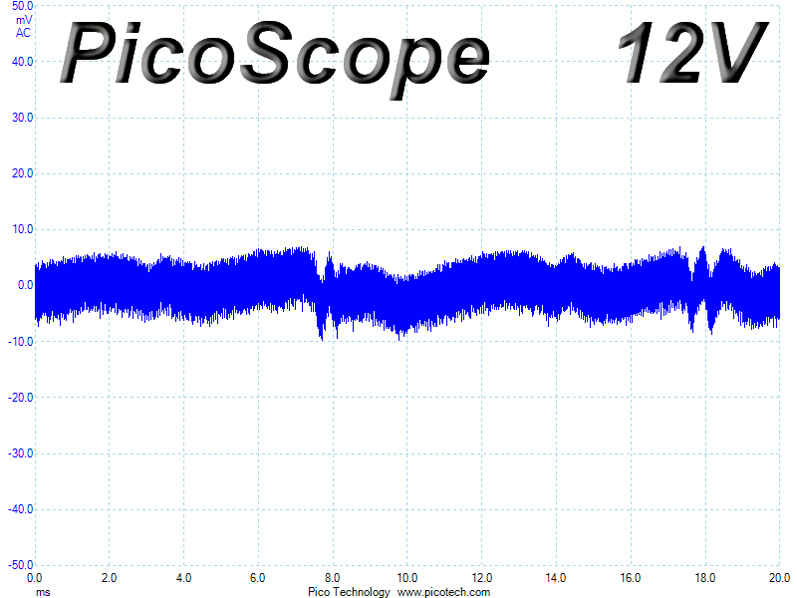Click the blue ripple waveform trace
The height and width of the screenshot is (598, 797).
pos(407,292)
